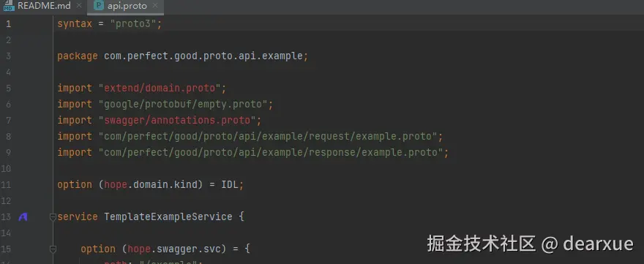Viewport: 644px width, 264px height.
Task: Open import "swagger/annotations.proto"
Action: pos(177,120)
